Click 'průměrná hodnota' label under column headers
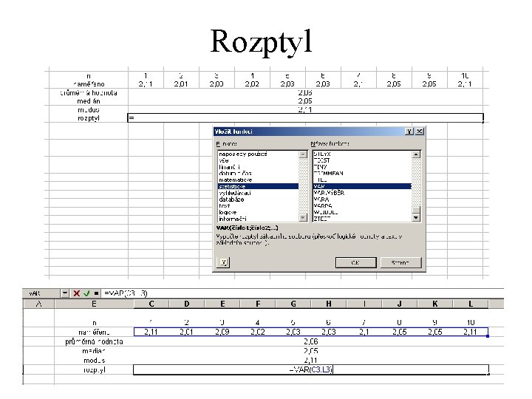The width and height of the screenshot is (532, 399). [94, 341]
